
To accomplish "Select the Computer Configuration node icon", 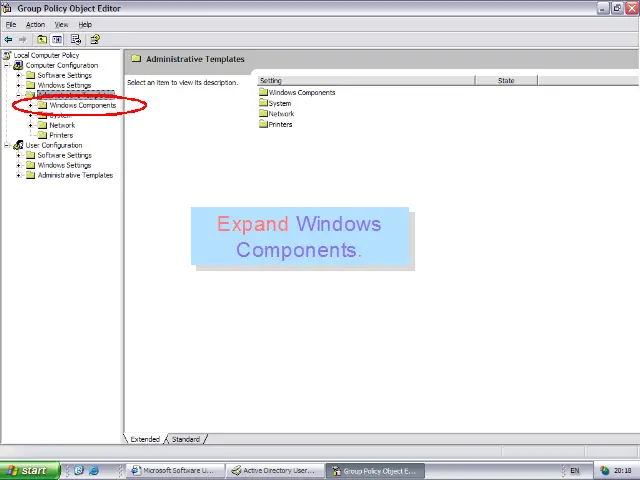I will 18,65.
